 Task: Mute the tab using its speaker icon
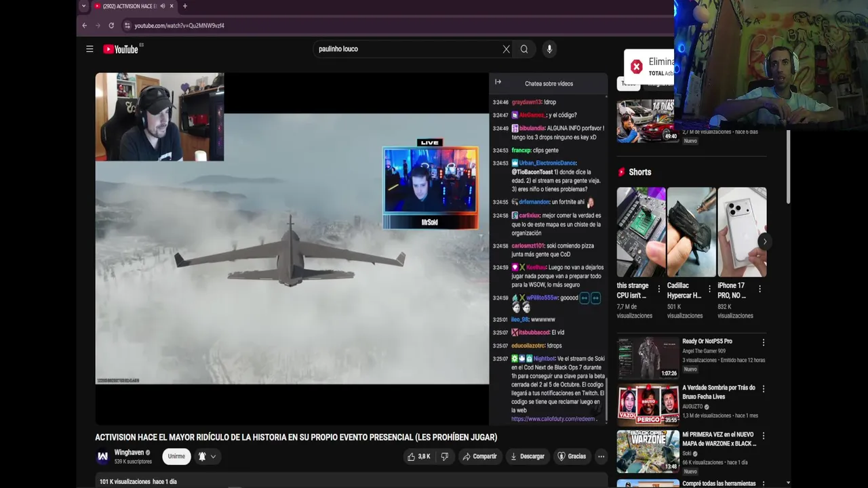click(163, 6)
